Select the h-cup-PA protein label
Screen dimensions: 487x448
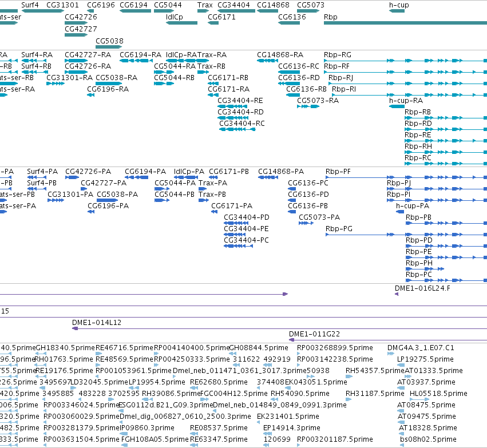(x=413, y=206)
